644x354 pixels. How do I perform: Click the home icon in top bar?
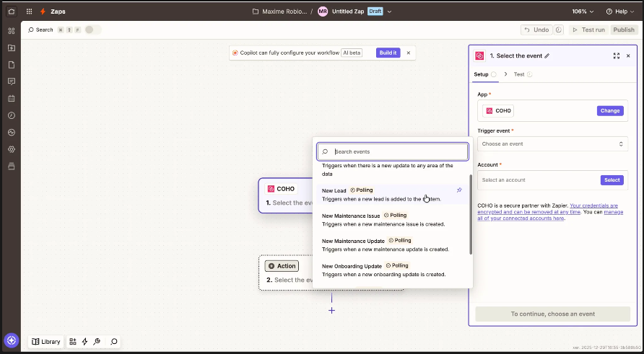[x=11, y=12]
